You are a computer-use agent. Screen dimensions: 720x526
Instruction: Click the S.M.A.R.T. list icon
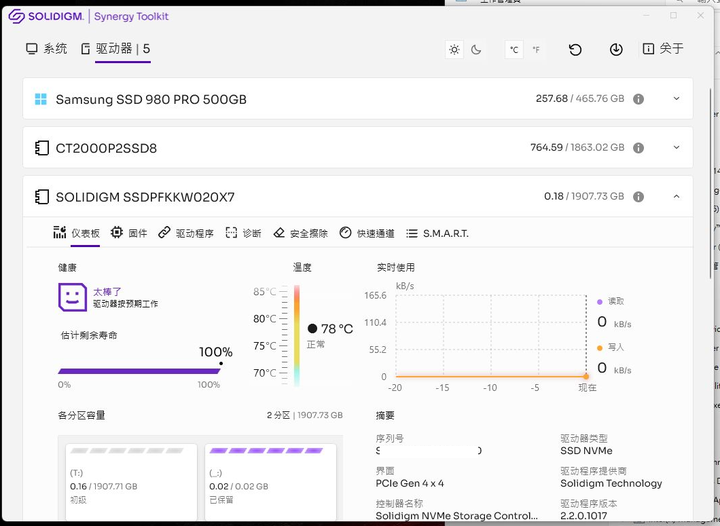pyautogui.click(x=412, y=234)
